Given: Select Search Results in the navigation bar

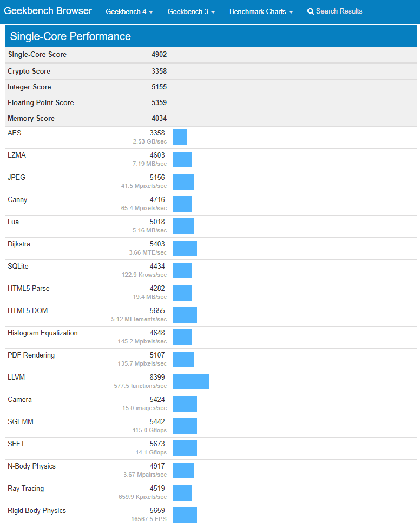Looking at the screenshot, I should click(339, 11).
